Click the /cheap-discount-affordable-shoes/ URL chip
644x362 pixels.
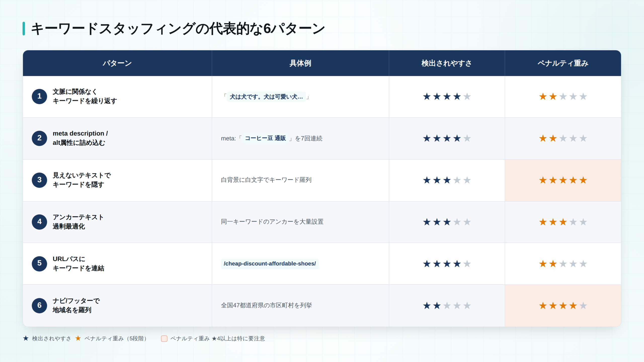click(270, 264)
